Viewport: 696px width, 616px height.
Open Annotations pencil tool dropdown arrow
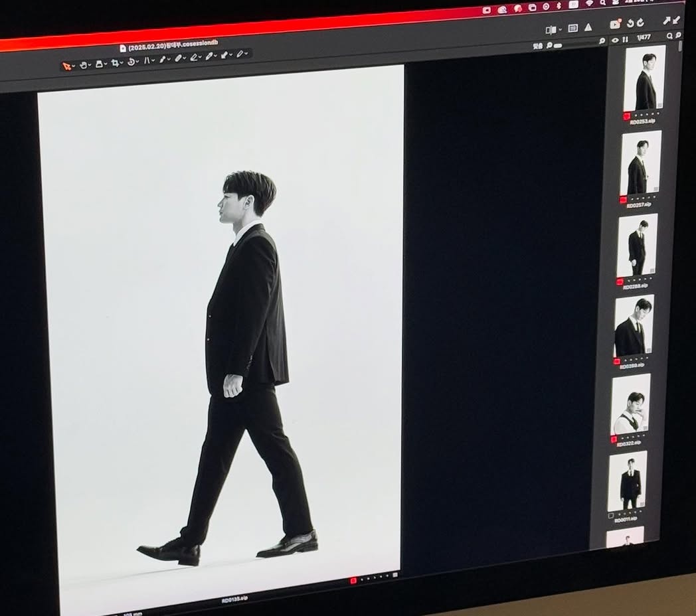246,53
